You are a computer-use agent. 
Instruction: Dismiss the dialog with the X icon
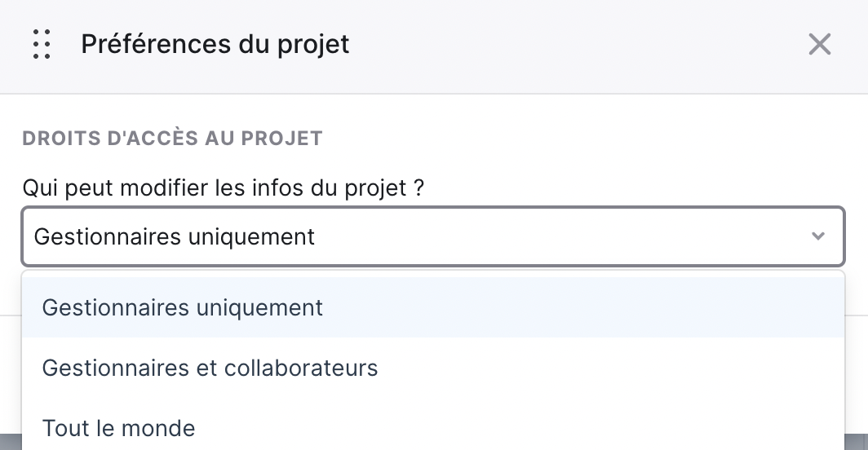tap(819, 44)
